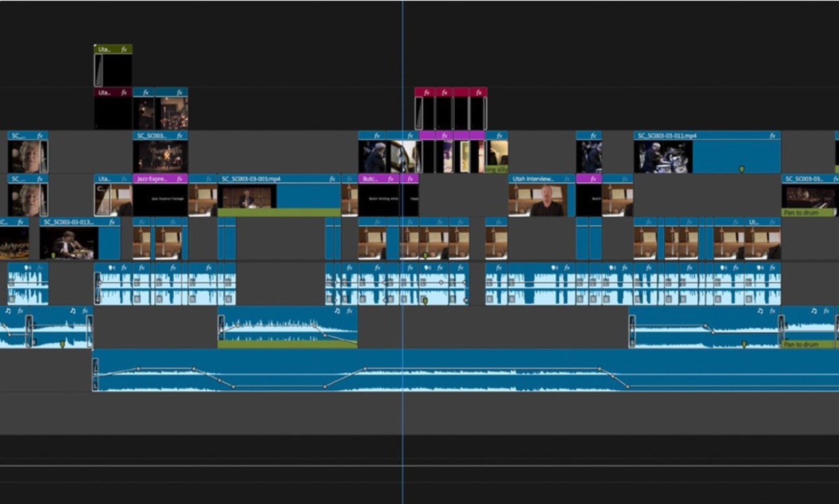Screen dimensions: 839x504
Task: Click the fx badge on the SC_SC003-03-013 clip
Action: (112, 222)
